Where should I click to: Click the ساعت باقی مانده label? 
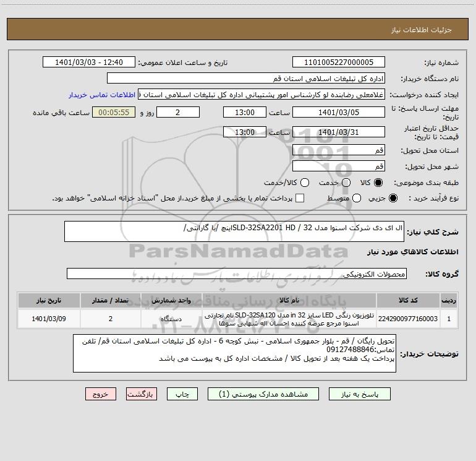[x=61, y=113]
